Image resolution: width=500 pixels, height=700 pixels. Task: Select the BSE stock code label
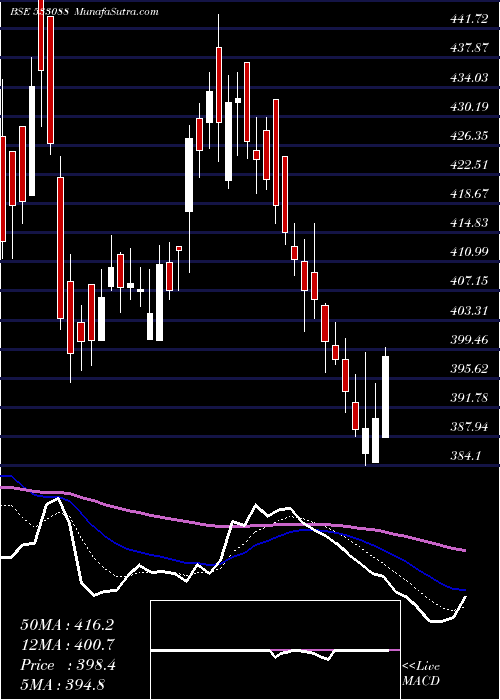(x=39, y=12)
